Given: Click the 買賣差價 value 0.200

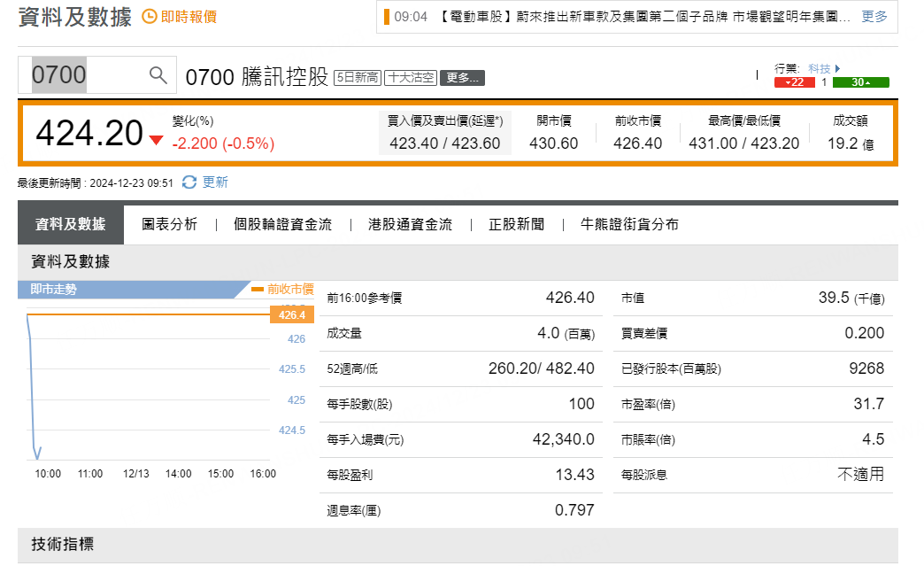Looking at the screenshot, I should coord(865,333).
